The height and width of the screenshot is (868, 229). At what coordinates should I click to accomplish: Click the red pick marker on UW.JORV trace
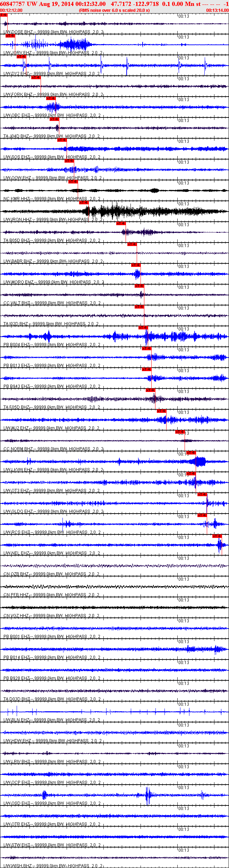tap(10, 36)
